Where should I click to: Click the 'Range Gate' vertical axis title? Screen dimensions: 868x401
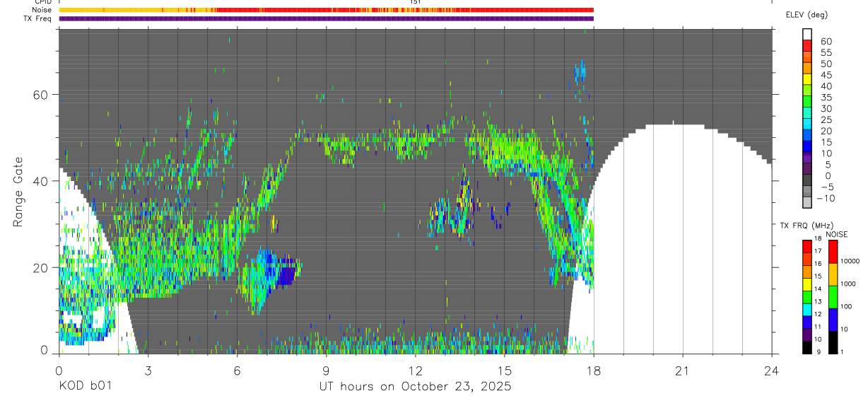18,191
